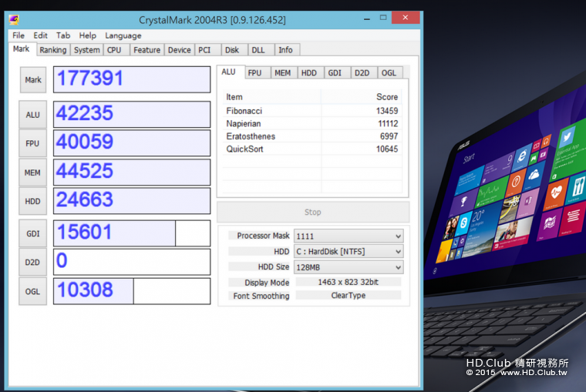Click the Mark benchmark button

click(33, 79)
